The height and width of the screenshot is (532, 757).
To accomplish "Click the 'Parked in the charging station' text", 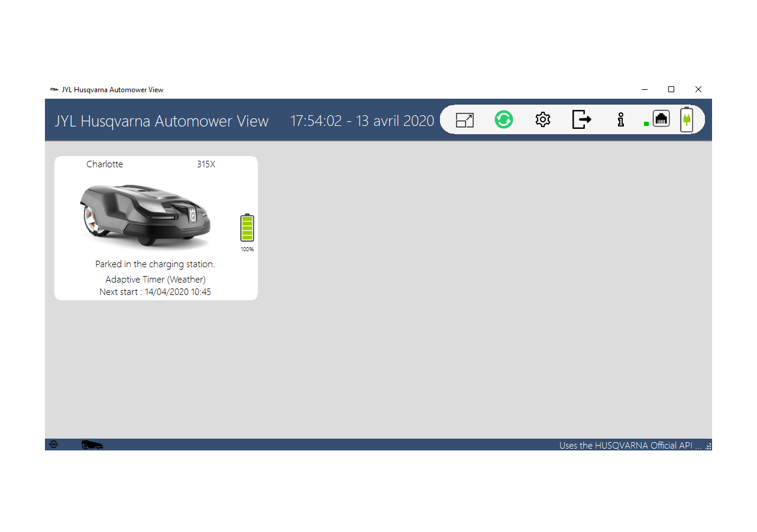I will tap(156, 264).
